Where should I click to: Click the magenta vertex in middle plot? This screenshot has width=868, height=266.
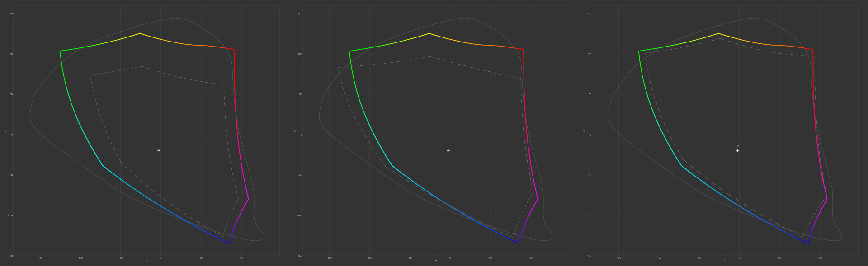click(x=538, y=199)
